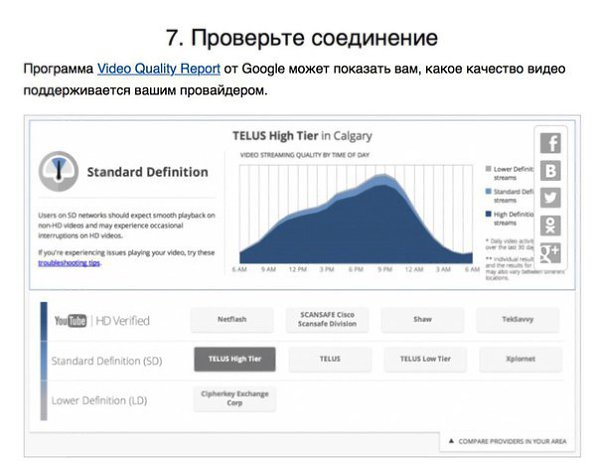Expand Compare Providers In Your Area
600x474 pixels.
[x=507, y=441]
